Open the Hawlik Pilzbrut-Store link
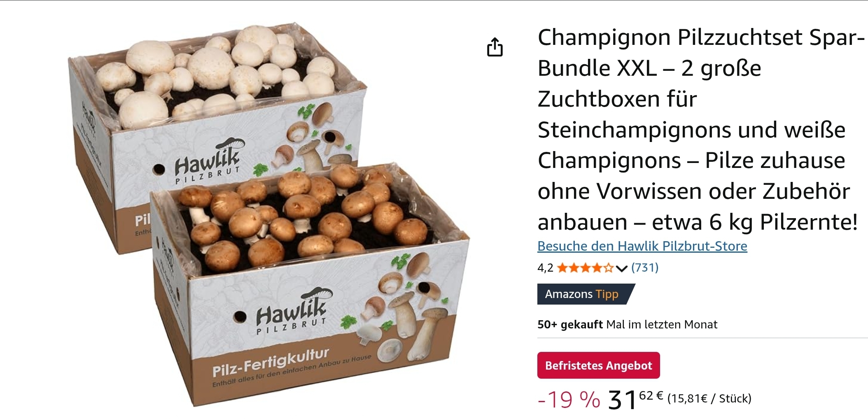This screenshot has width=868, height=419. coord(642,246)
